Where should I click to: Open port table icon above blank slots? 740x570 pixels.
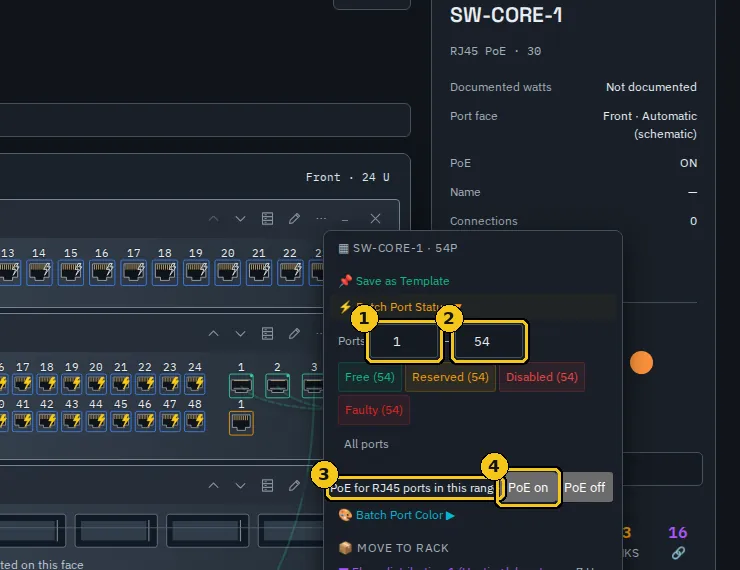[268, 486]
